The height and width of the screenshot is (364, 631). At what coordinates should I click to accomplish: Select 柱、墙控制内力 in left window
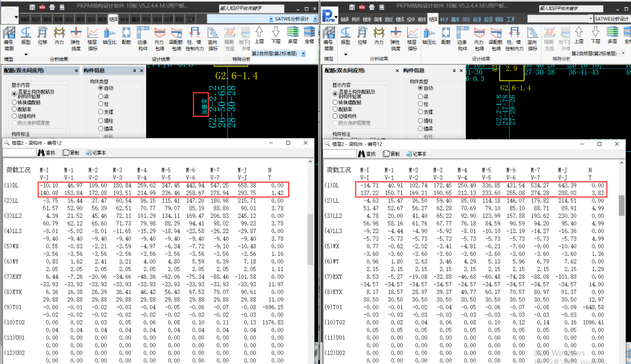point(195,39)
